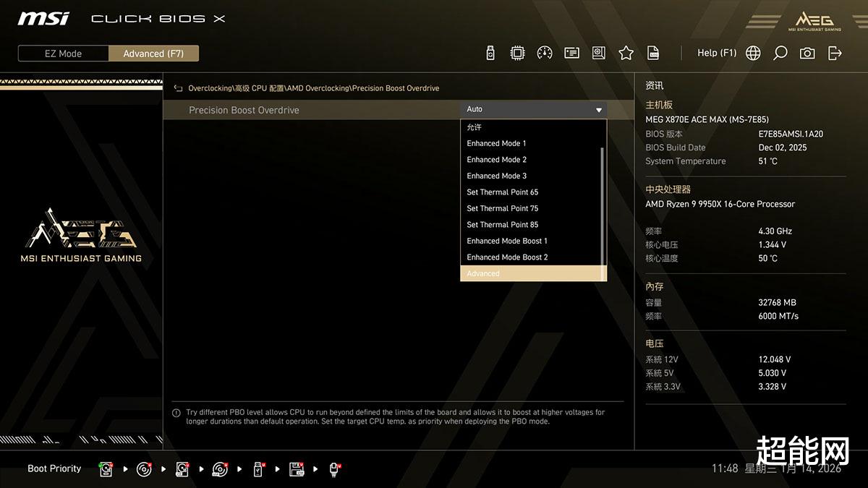868x488 pixels.
Task: Take a screenshot with the camera icon
Action: click(807, 53)
